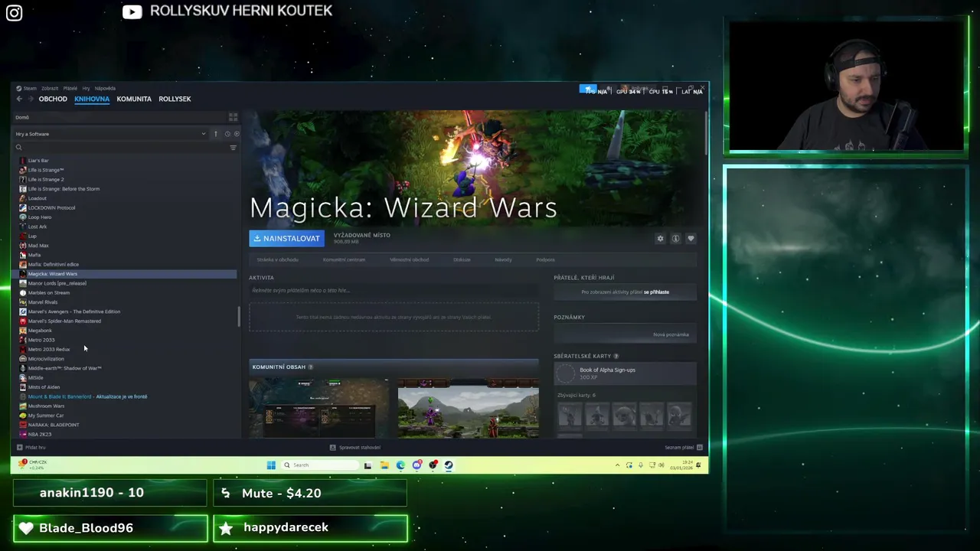980x551 pixels.
Task: Click se přihlaste sign-in link
Action: click(656, 292)
